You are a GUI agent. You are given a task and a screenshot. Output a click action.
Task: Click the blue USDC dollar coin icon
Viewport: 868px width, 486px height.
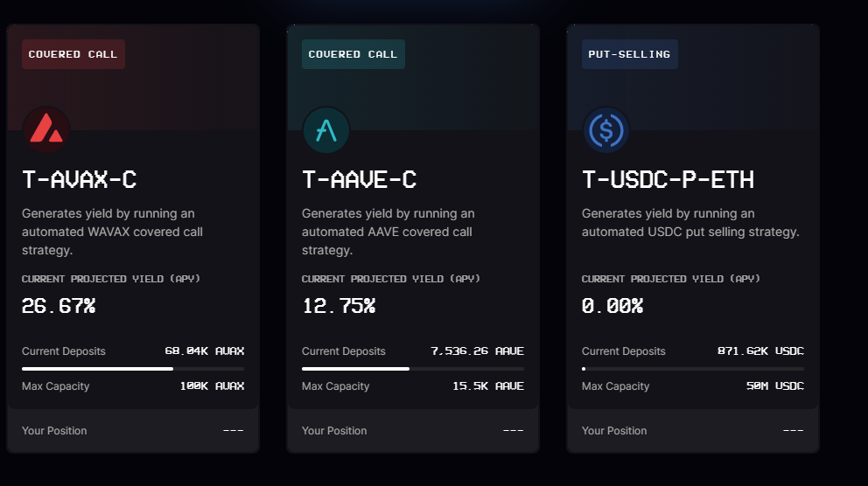(606, 130)
